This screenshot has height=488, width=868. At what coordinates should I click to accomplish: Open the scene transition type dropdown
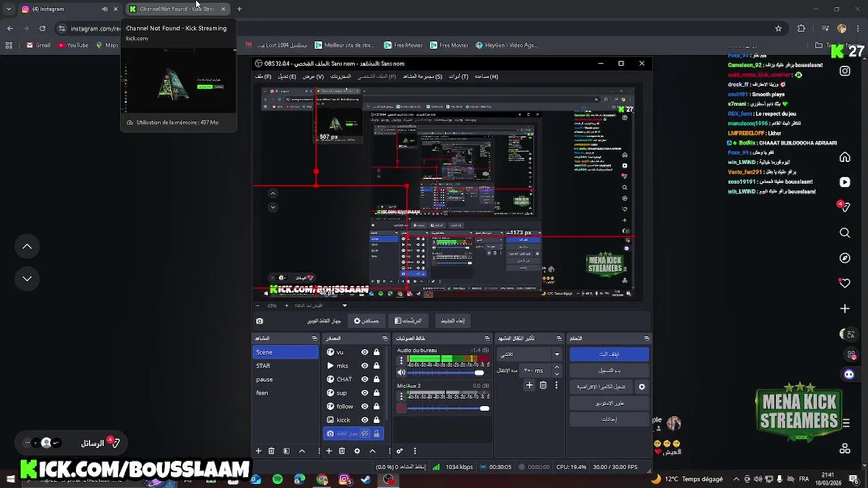coord(529,354)
